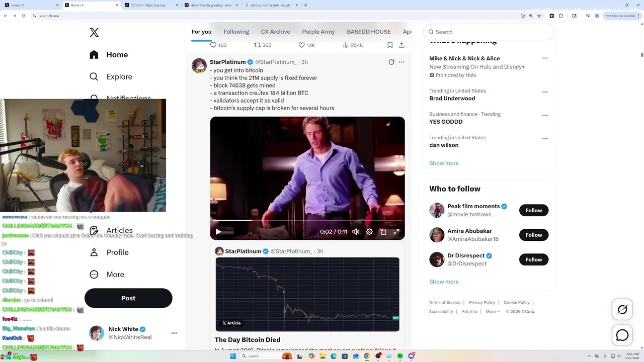Open StarPlatinum's profile avatar
The width and height of the screenshot is (644, 362).
tap(199, 66)
